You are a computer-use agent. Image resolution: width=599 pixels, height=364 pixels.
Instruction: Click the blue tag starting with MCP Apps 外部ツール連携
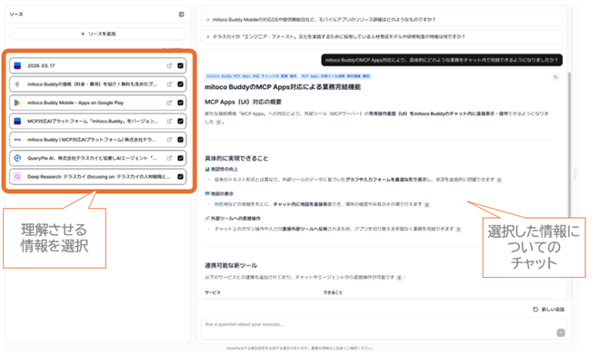[x=335, y=76]
